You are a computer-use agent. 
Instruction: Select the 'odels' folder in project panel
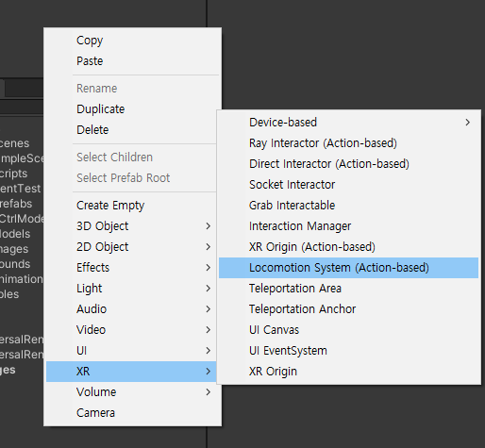15,234
